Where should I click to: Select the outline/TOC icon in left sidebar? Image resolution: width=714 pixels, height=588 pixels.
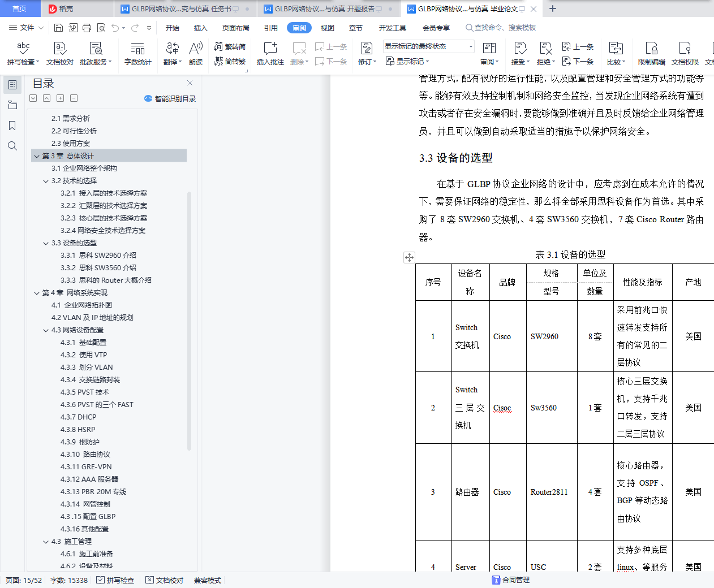point(12,85)
